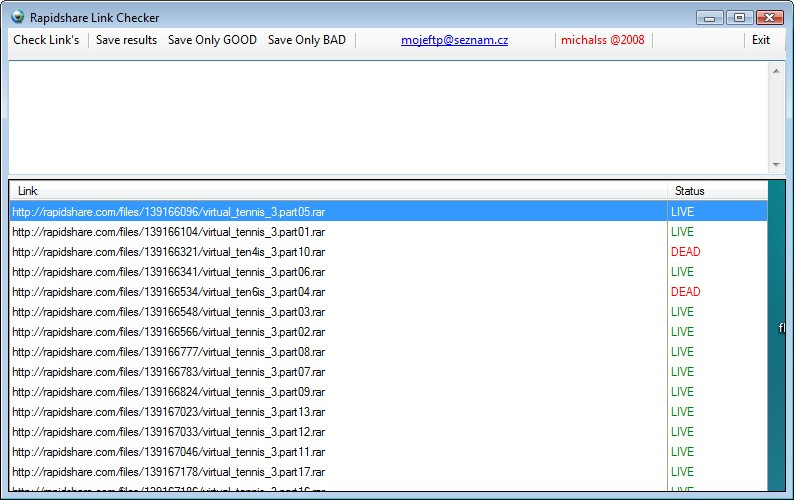The height and width of the screenshot is (500, 794).
Task: Select the virtual_tennis_3.part02.rar link row
Action: 388,332
